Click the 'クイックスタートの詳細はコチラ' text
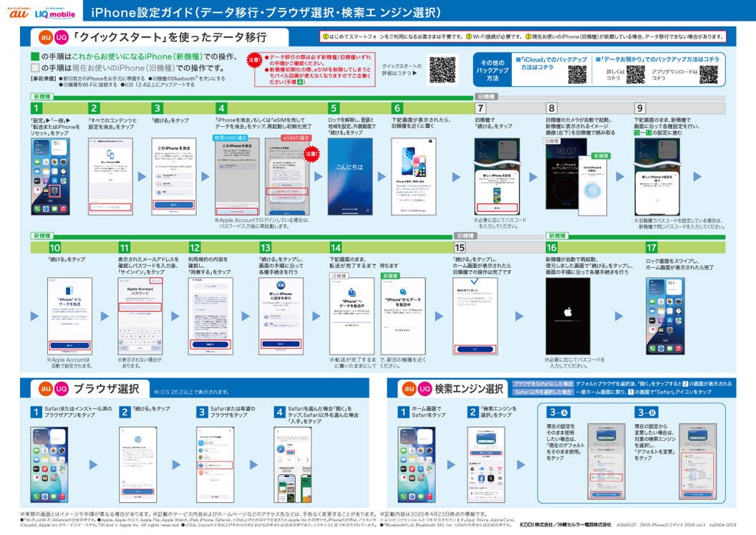This screenshot has width=756, height=535. 402,69
